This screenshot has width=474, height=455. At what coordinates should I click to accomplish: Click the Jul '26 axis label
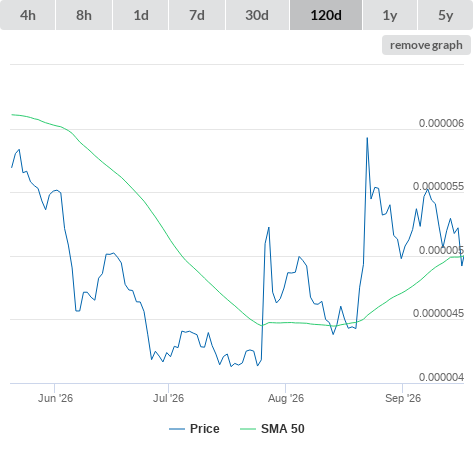pos(168,398)
